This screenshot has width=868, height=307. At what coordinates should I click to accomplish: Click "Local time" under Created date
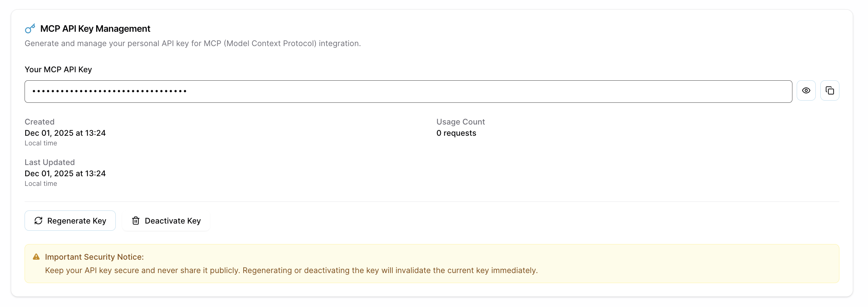(x=41, y=143)
